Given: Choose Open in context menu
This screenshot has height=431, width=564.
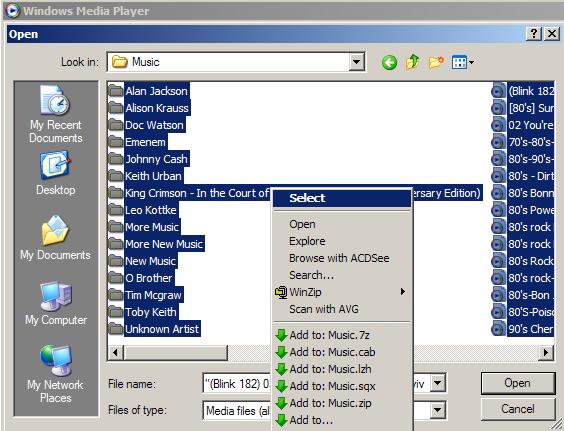Looking at the screenshot, I should point(342,224).
